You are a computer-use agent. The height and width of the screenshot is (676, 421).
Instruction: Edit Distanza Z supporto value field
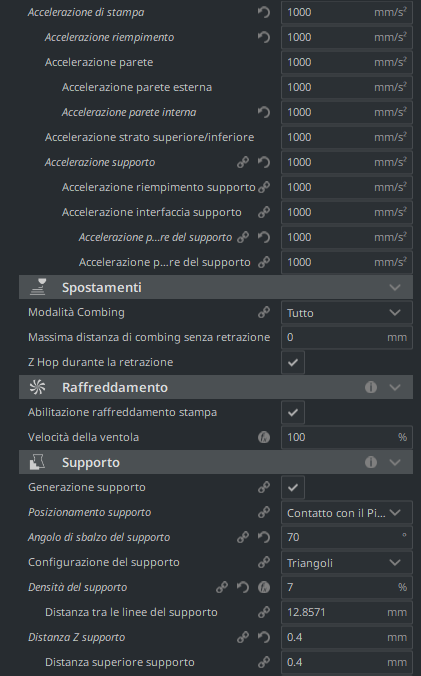tap(347, 637)
